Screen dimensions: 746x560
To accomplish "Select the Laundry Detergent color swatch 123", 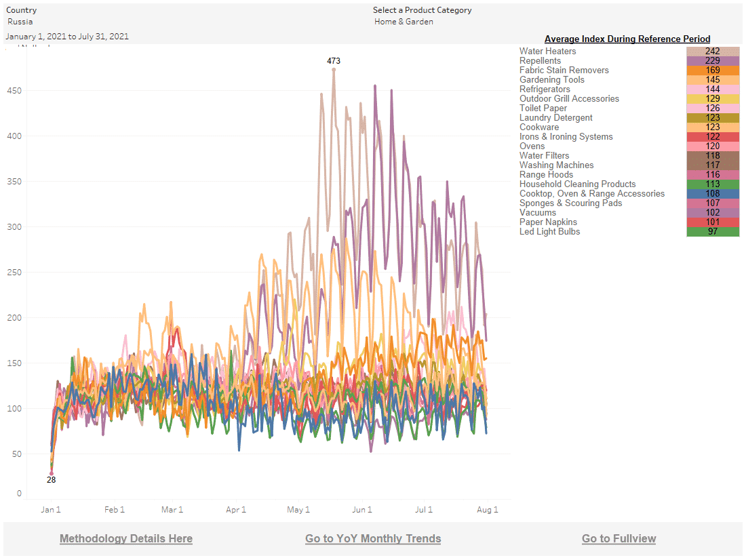I will (x=713, y=118).
